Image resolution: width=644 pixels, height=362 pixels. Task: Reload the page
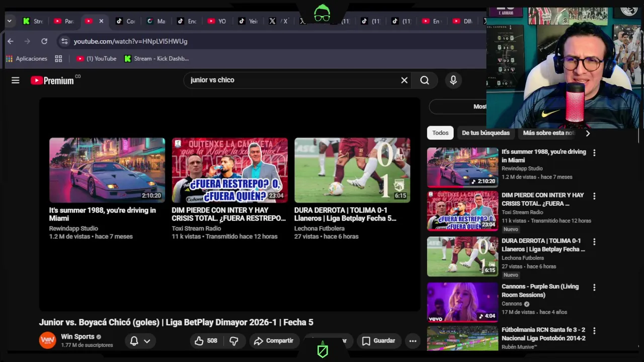(44, 41)
